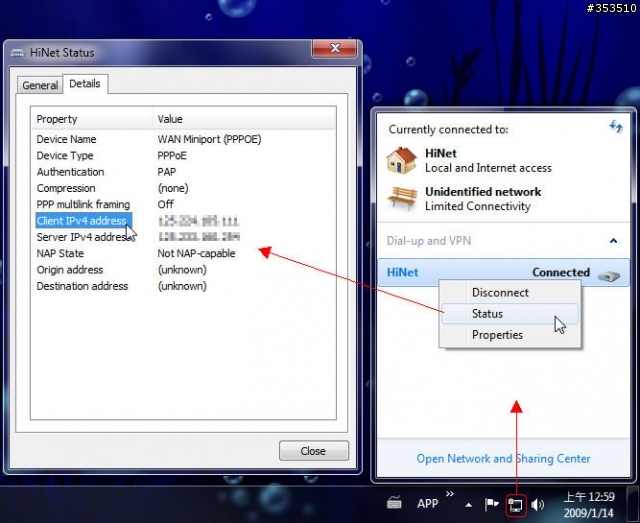Click the Unidentified network label
The width and height of the screenshot is (640, 523).
(x=483, y=191)
